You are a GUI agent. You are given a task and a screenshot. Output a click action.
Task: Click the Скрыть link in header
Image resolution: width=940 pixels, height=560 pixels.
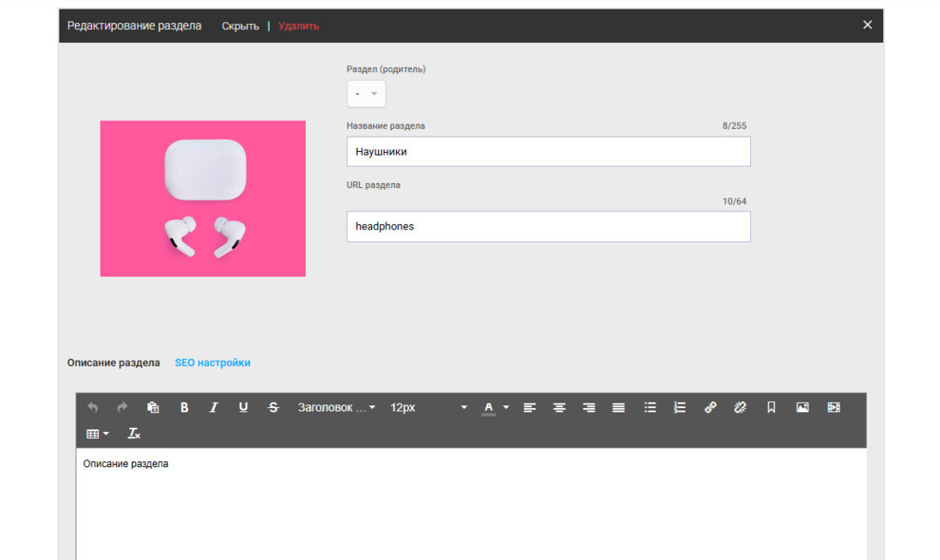(240, 26)
